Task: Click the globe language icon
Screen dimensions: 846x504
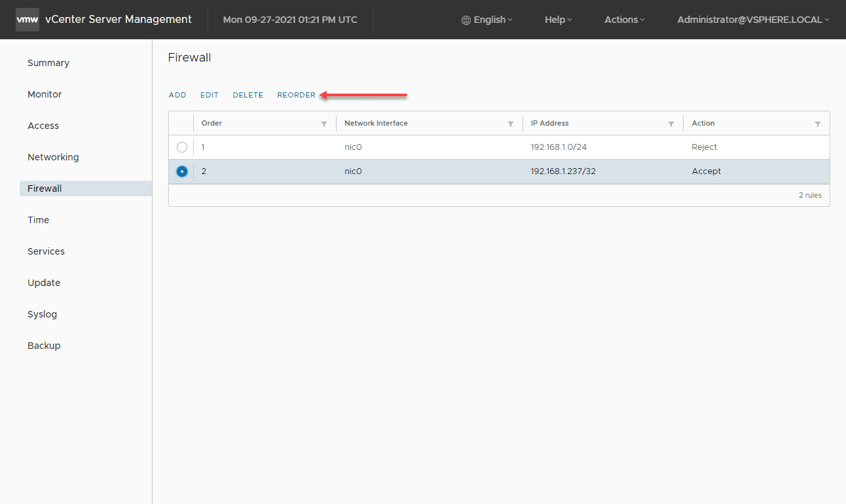Action: (466, 20)
